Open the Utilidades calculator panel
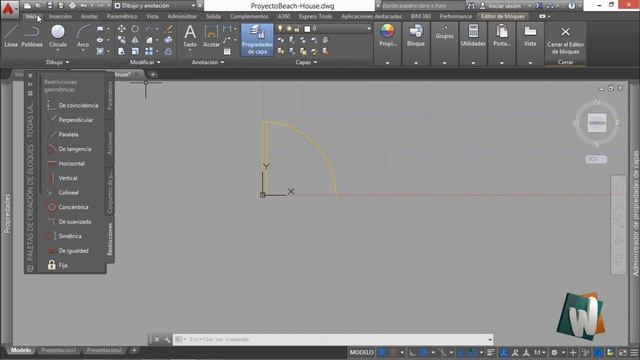This screenshot has height=360, width=640. point(473,36)
